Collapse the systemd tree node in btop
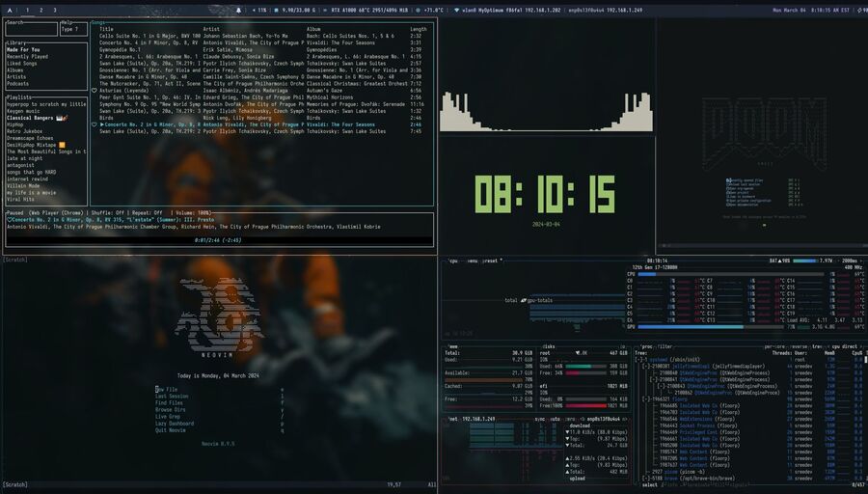Screen dimensions: 868x494 639,360
